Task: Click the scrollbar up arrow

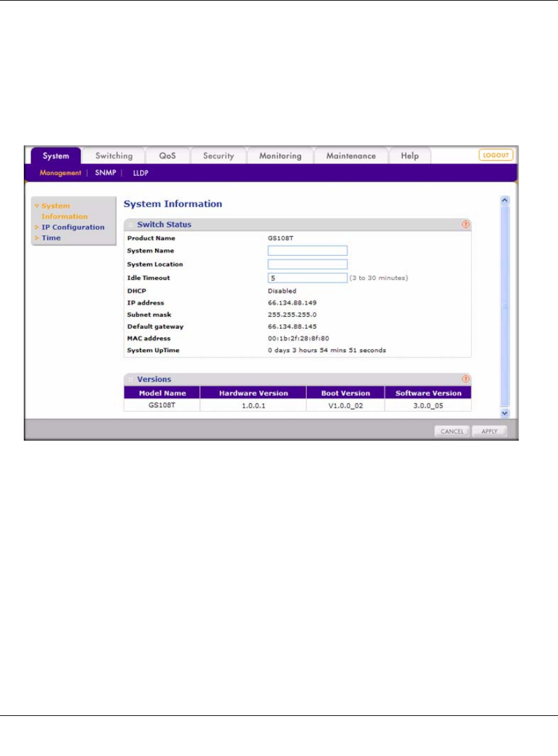Action: [x=504, y=200]
